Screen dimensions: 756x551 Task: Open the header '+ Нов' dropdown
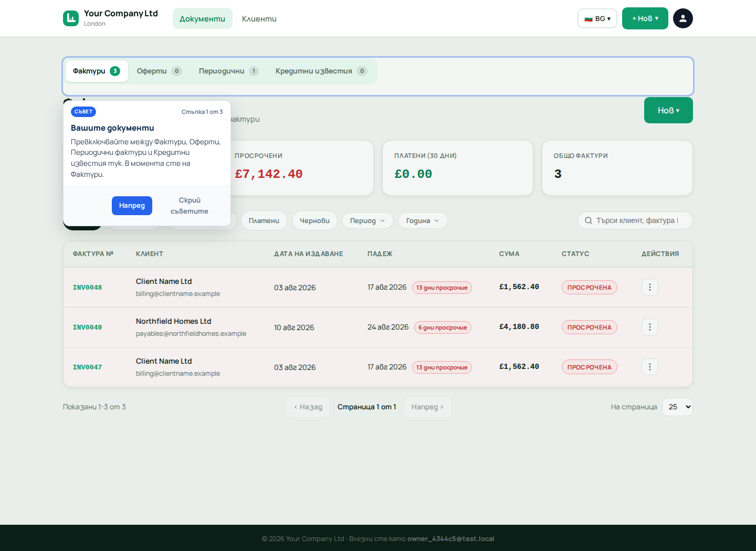point(645,18)
